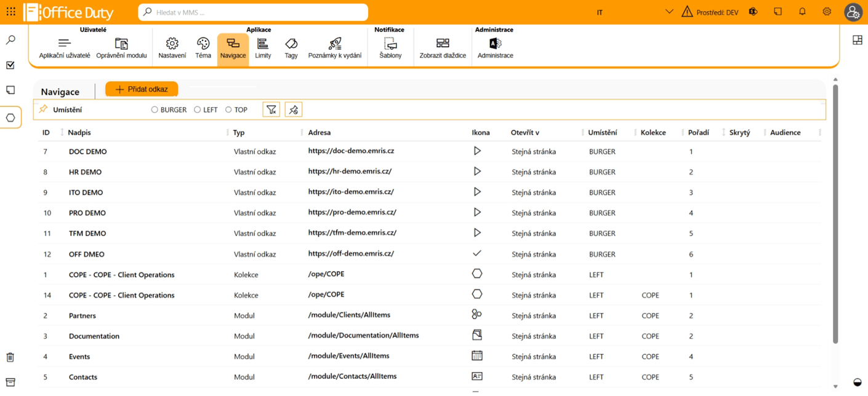The height and width of the screenshot is (396, 868).
Task: Open Administrace in ribbon
Action: point(495,48)
